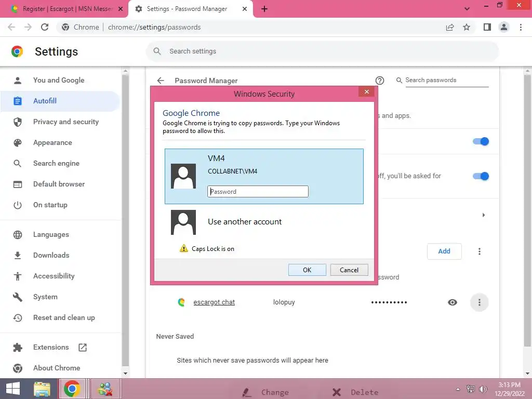This screenshot has width=532, height=399.
Task: Open Password Manager help icon
Action: click(x=380, y=81)
